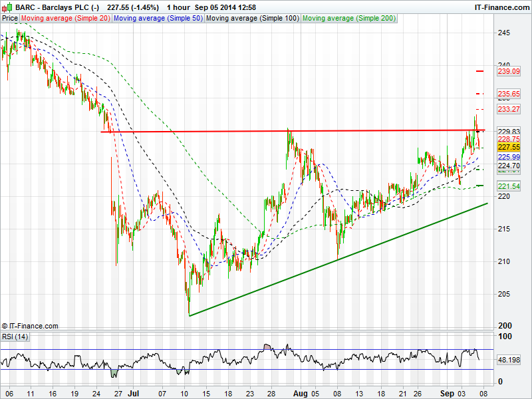Select the Moving average (Simple 20) legend
This screenshot has width=532, height=399.
[65, 19]
